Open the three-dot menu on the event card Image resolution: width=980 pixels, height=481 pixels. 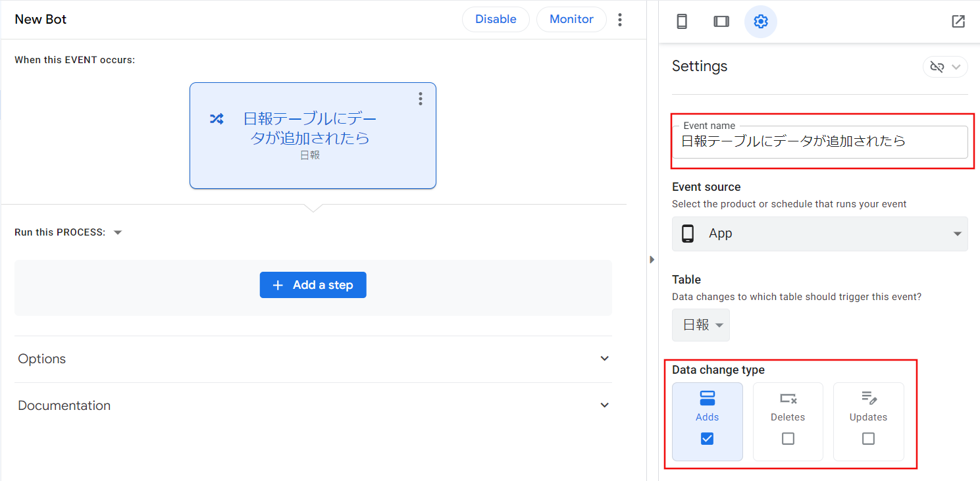tap(421, 99)
